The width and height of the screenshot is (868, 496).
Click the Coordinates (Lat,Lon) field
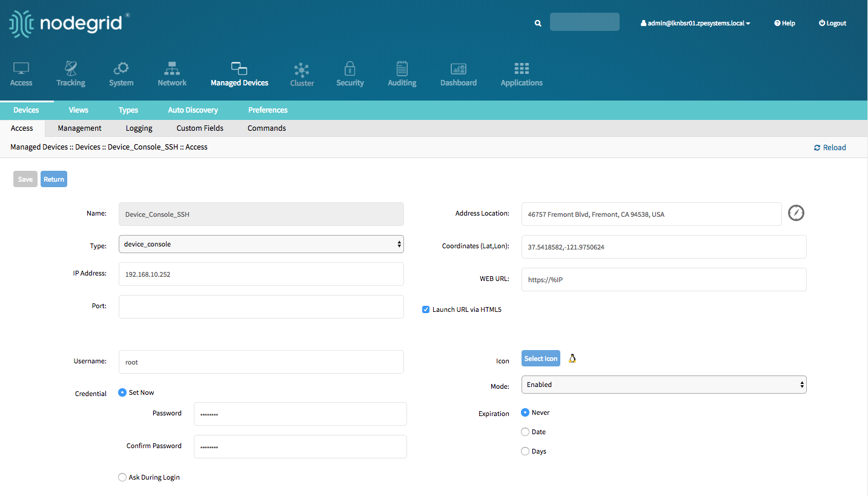(664, 247)
